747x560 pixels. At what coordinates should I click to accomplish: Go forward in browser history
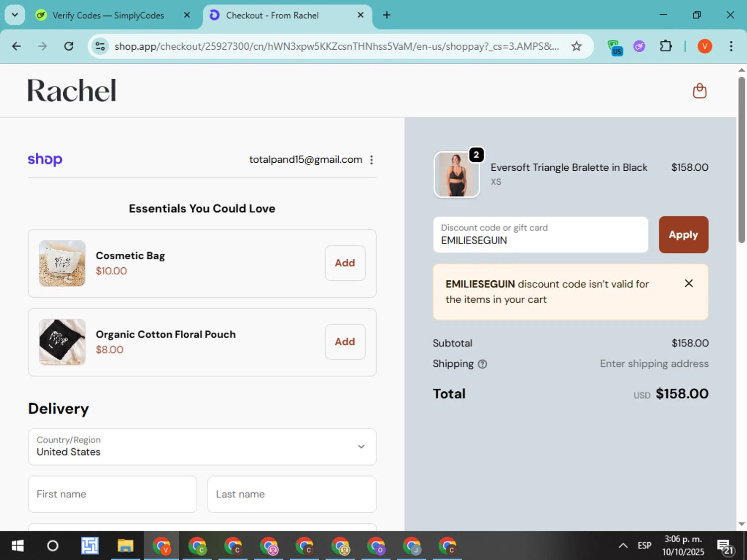(42, 46)
